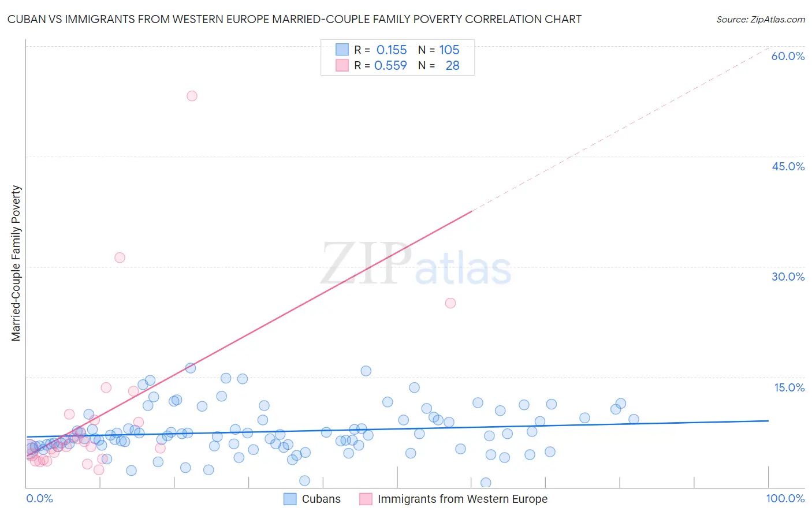The image size is (812, 515).
Task: Click the highest pink outlier point near 53%
Action: click(192, 96)
